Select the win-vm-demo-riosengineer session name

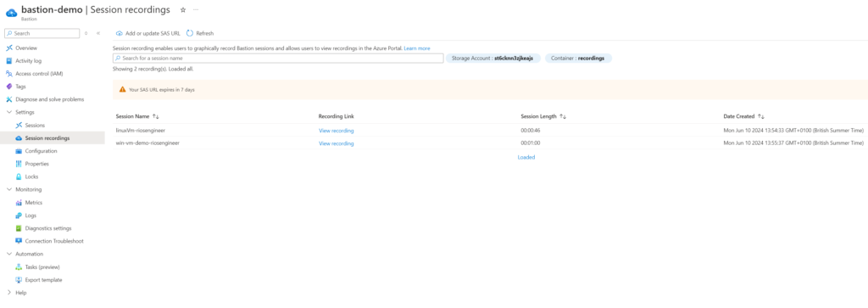pos(147,143)
